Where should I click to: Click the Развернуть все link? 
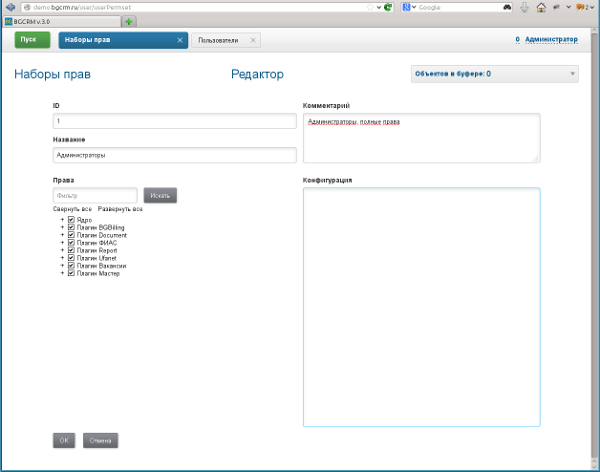coord(120,209)
